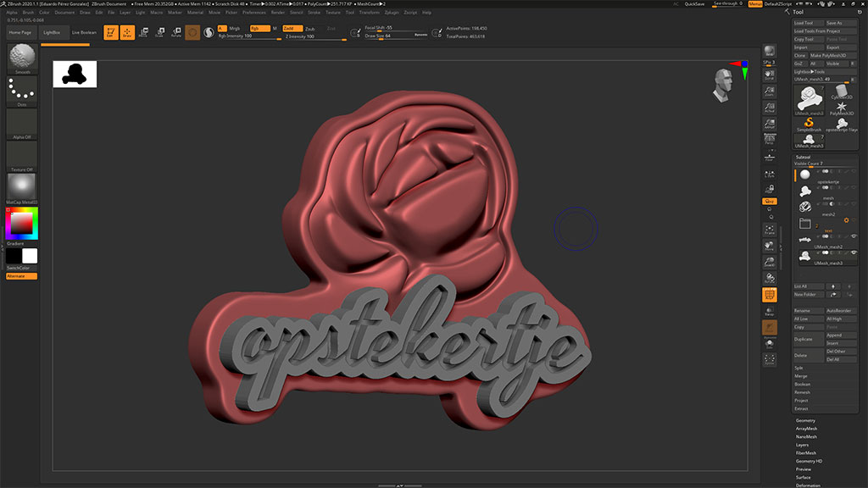
Task: Expand the Geometry subpalette
Action: point(805,420)
